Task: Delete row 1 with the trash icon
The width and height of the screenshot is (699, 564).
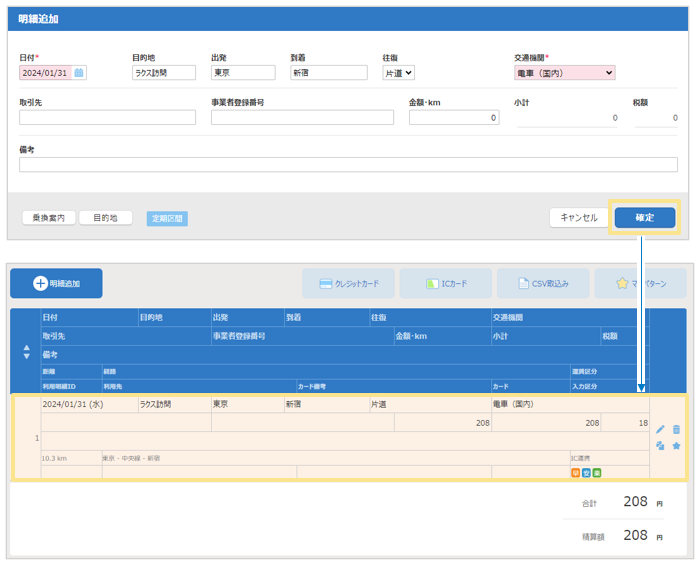Action: pos(676,429)
